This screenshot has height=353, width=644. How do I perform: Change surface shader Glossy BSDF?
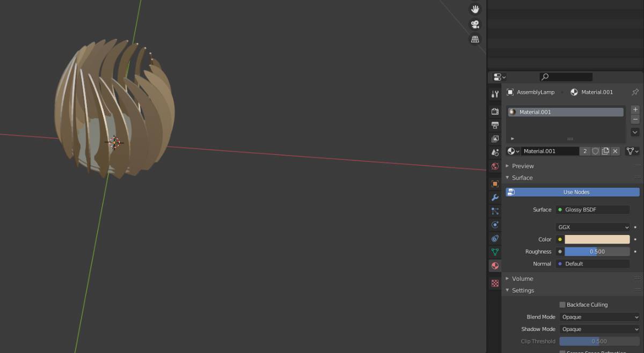[592, 210]
